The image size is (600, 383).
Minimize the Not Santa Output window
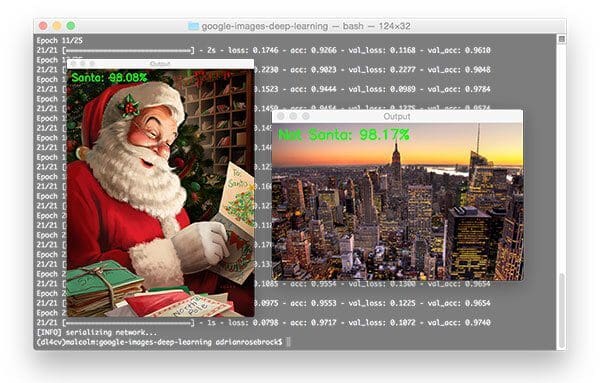[x=293, y=116]
